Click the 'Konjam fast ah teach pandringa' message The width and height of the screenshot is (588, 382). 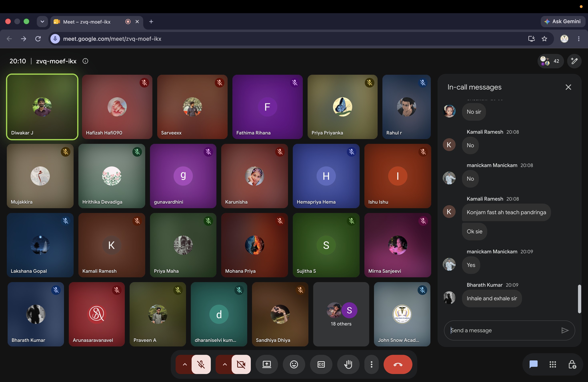click(506, 212)
